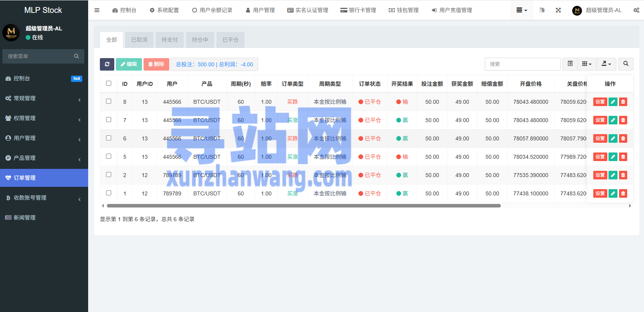644x312 pixels.
Task: Check the select-all checkbox in header
Action: click(108, 83)
